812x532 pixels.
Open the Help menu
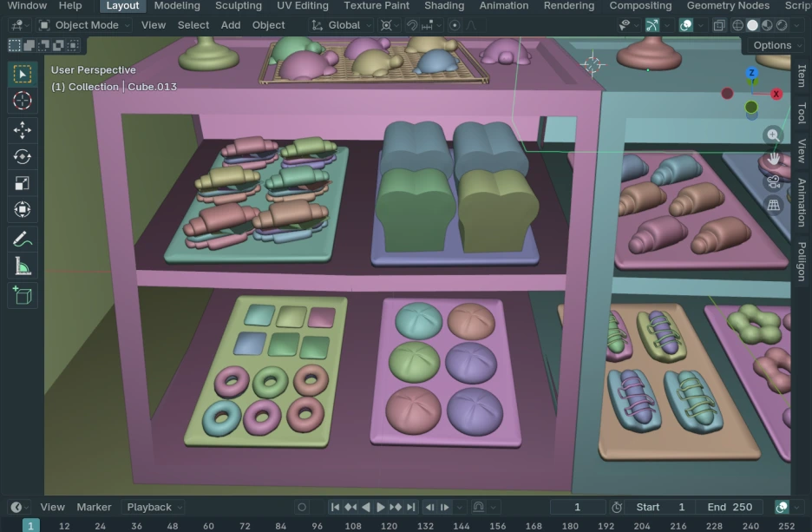click(70, 6)
